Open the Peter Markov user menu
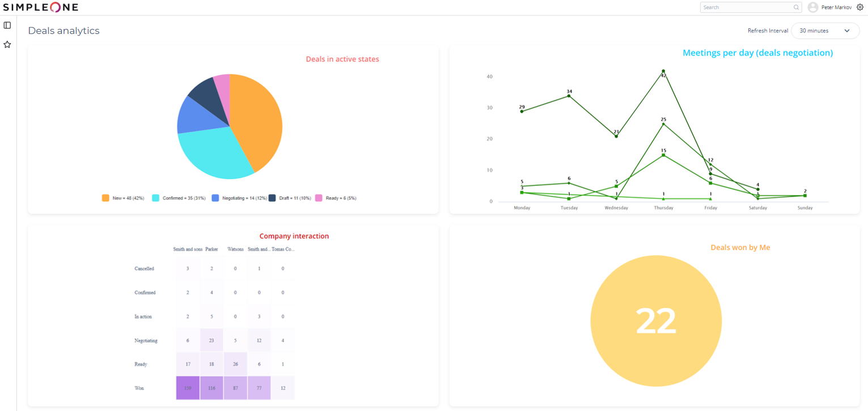Screen dimensions: 868x411 pyautogui.click(x=836, y=7)
